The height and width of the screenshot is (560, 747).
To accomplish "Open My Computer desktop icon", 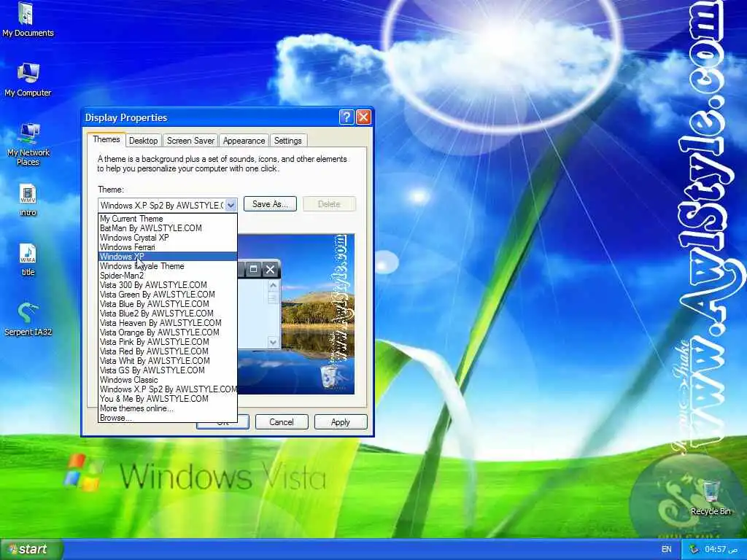I will (28, 79).
